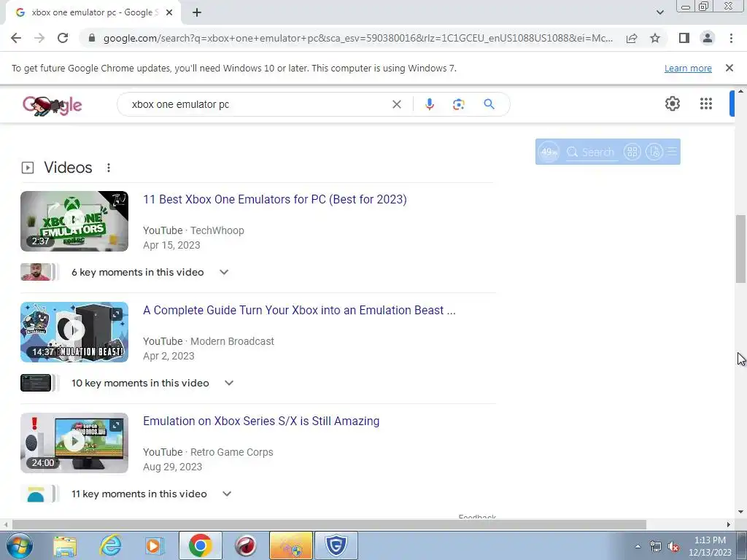
Task: Click the scroll right arrow
Action: tap(729, 524)
